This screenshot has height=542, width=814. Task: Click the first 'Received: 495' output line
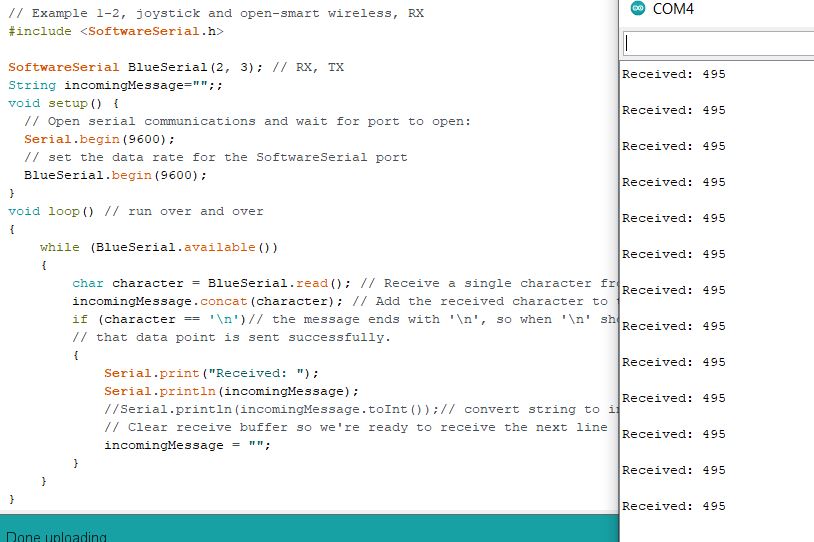(x=673, y=74)
